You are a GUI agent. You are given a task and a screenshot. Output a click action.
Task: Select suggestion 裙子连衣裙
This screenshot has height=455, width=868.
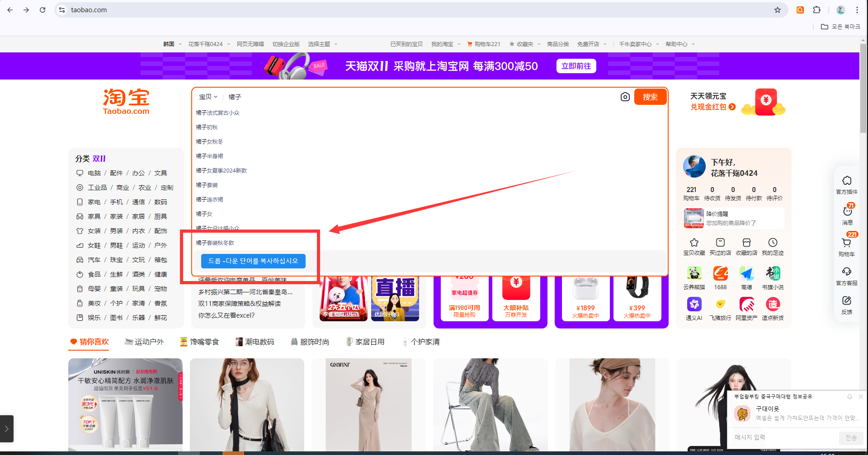point(210,199)
